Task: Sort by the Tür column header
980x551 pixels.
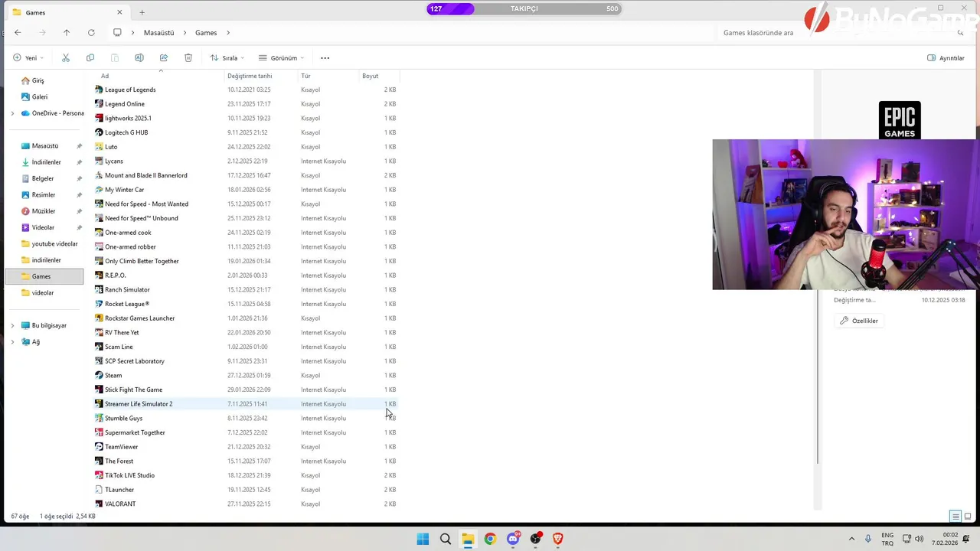Action: (328, 76)
